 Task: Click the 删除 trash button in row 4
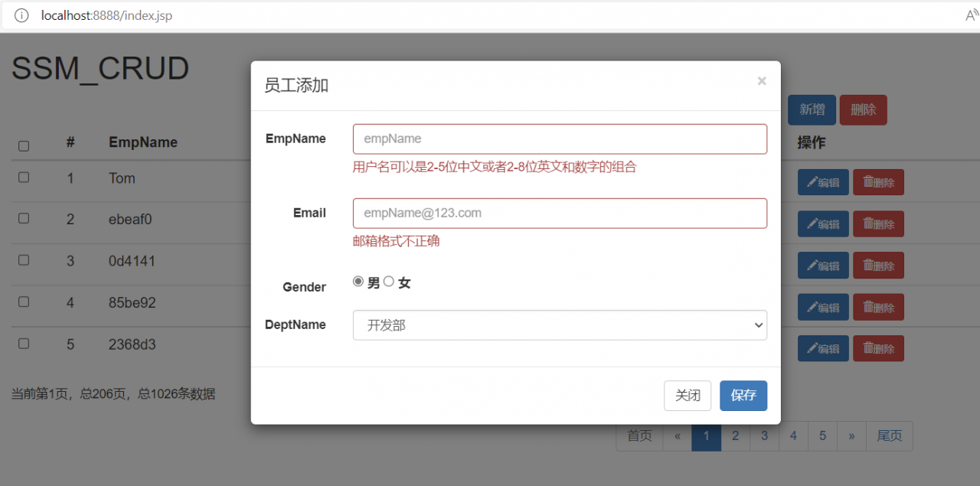coord(878,308)
